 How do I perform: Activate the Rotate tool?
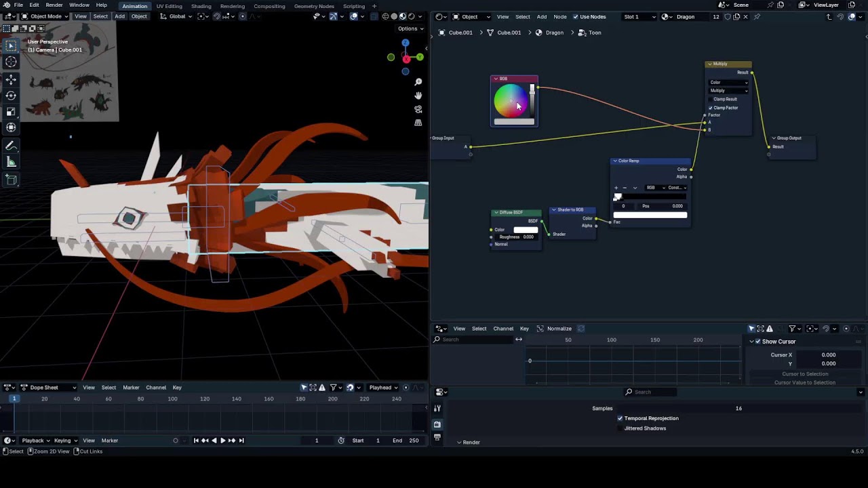pos(11,96)
